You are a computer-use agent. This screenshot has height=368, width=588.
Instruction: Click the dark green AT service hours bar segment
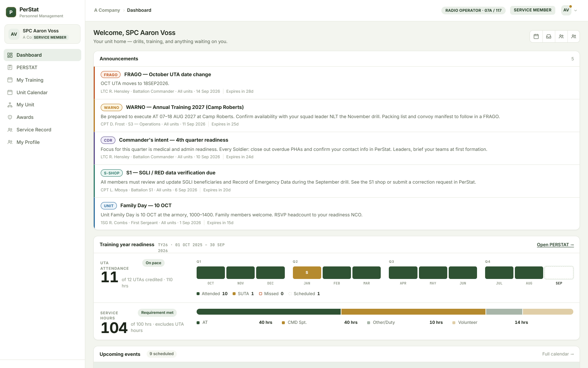coord(269,312)
